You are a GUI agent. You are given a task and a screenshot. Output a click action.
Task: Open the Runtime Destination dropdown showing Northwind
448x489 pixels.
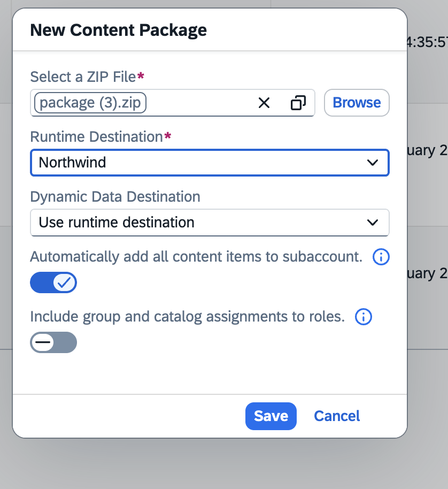[x=210, y=163]
